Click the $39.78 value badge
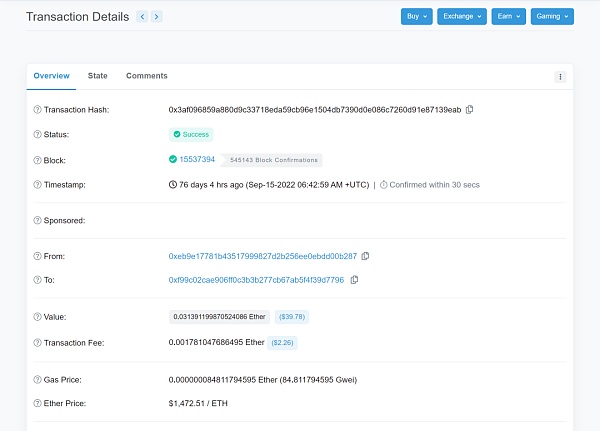Viewport: 600px width, 431px height. tap(292, 317)
